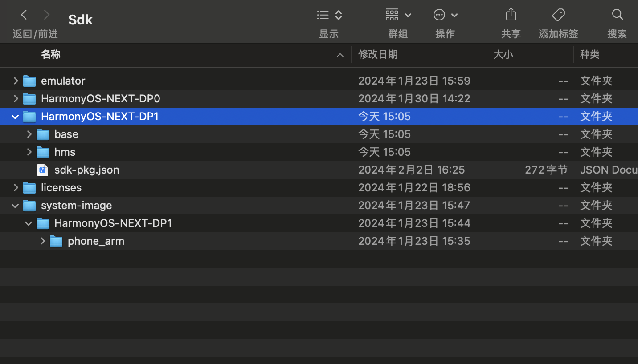The image size is (638, 364).
Task: Click the Sdk window title
Action: click(x=81, y=20)
